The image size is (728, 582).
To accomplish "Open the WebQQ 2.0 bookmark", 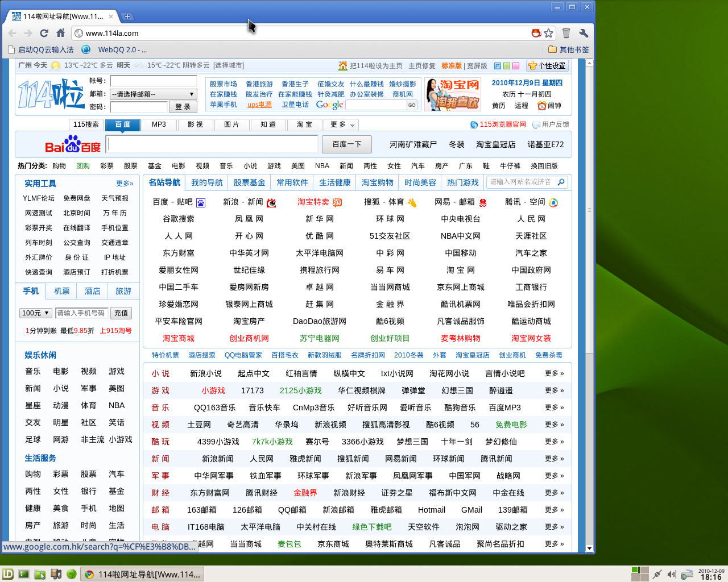I will pyautogui.click(x=114, y=49).
